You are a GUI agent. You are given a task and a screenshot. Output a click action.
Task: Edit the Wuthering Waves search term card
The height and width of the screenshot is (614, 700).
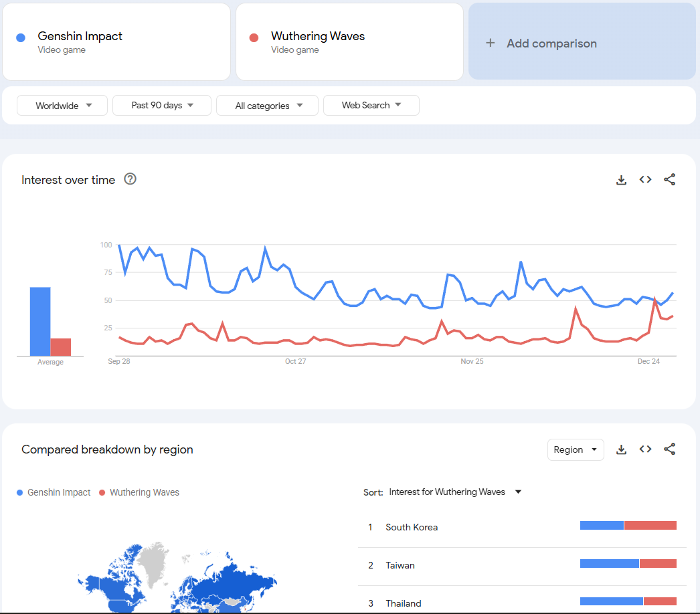[x=349, y=42]
